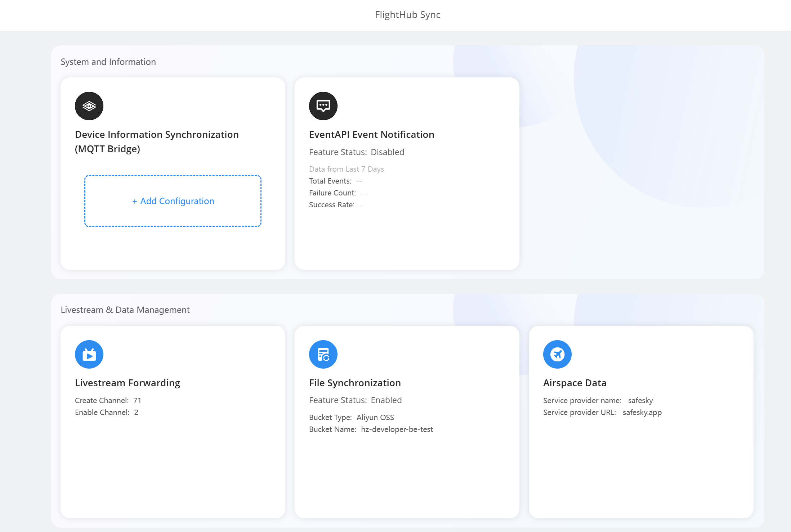Screen dimensions: 791x532
Task: Click Feature Status: Enabled text
Action: (x=355, y=400)
